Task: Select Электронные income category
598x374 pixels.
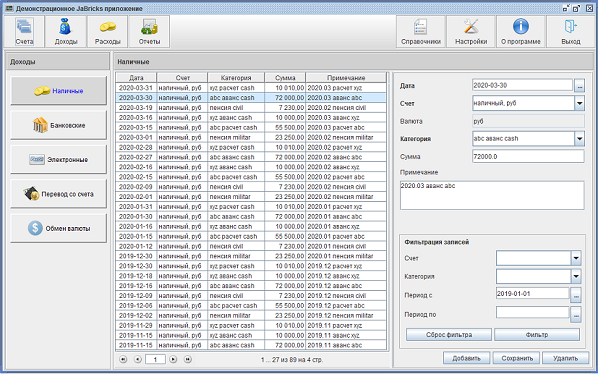Action: (x=59, y=159)
